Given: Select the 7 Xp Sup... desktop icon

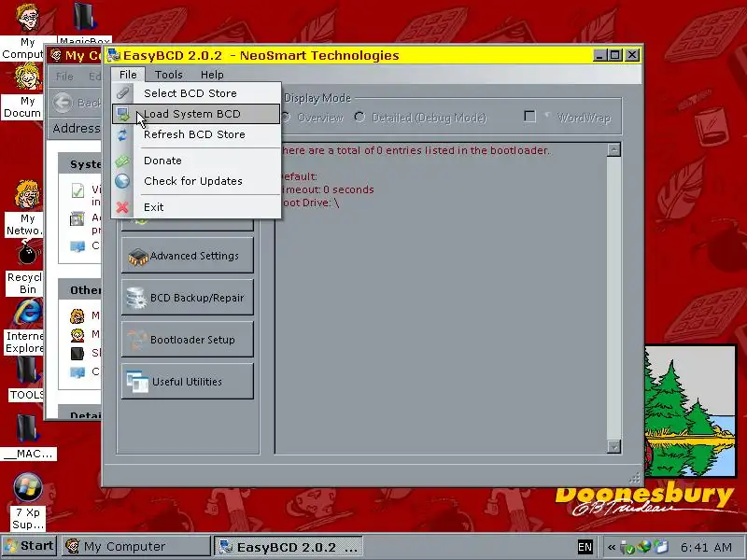Looking at the screenshot, I should pyautogui.click(x=28, y=488).
